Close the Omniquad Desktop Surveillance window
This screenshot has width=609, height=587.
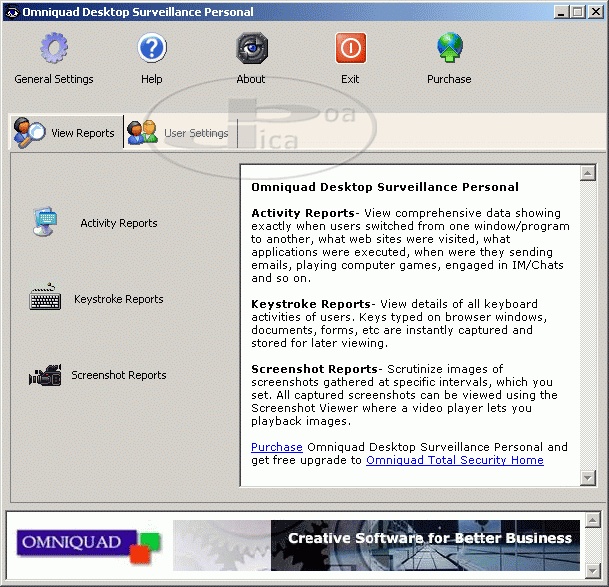click(596, 12)
